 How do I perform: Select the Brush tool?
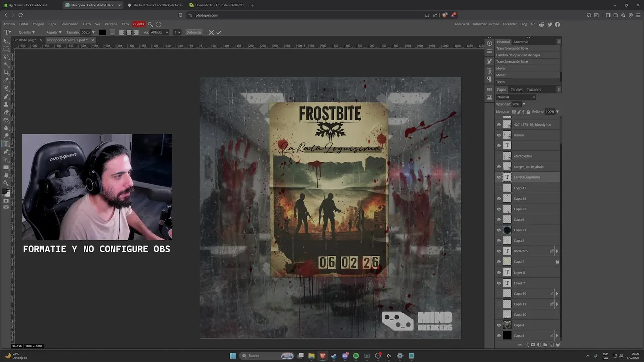click(x=6, y=96)
